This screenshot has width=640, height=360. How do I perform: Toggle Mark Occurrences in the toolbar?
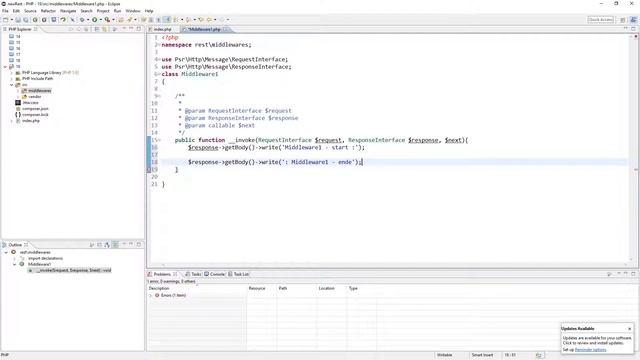[x=167, y=20]
